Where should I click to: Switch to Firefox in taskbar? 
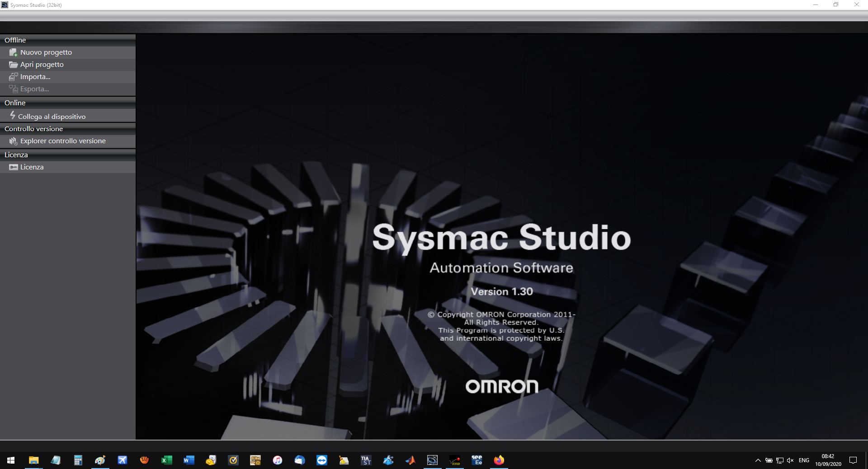tap(499, 460)
